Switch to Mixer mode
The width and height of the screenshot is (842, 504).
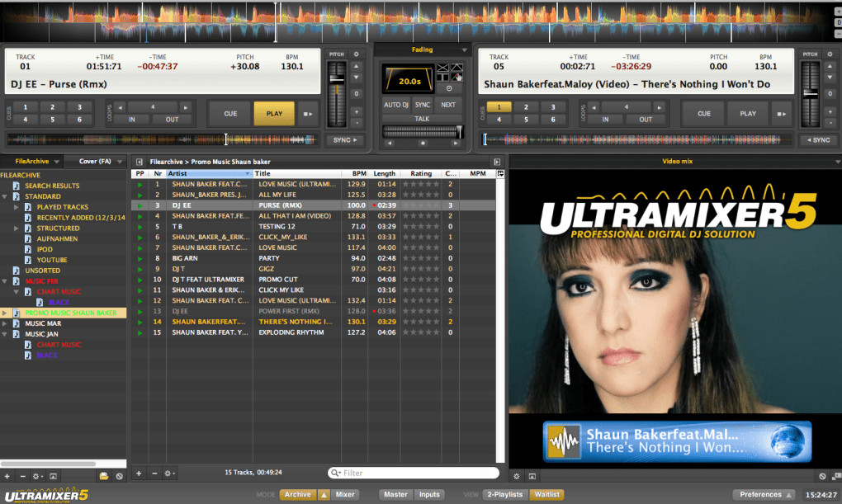pos(345,495)
